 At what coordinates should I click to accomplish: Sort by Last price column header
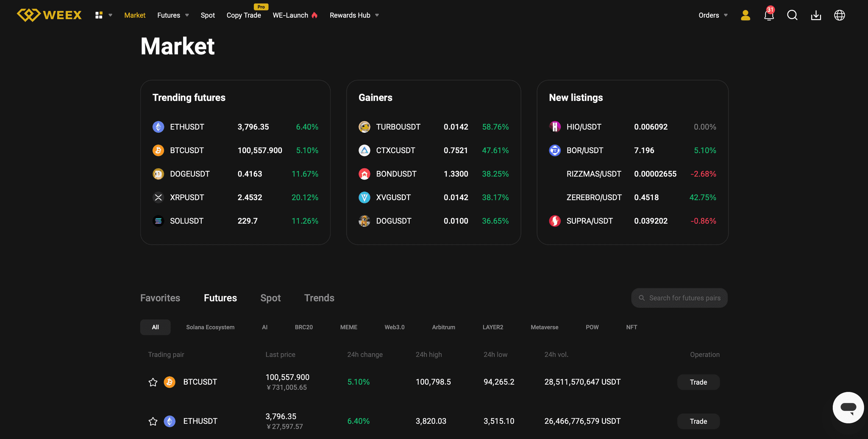tap(281, 355)
